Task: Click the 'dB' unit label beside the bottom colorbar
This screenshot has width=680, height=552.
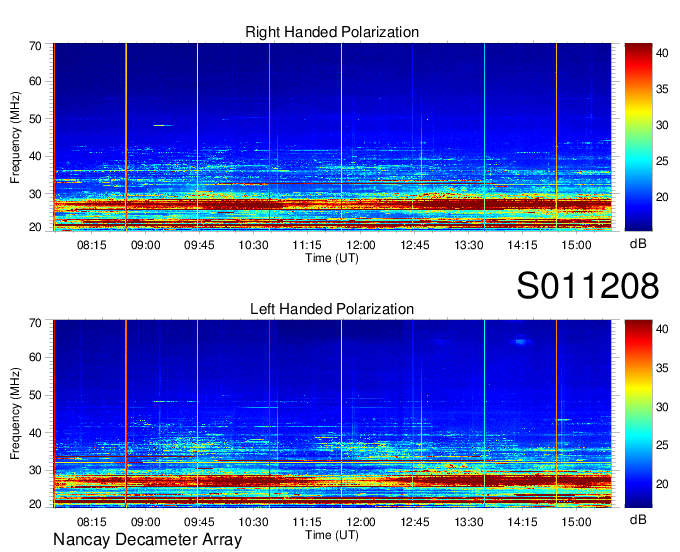Action: [638, 519]
